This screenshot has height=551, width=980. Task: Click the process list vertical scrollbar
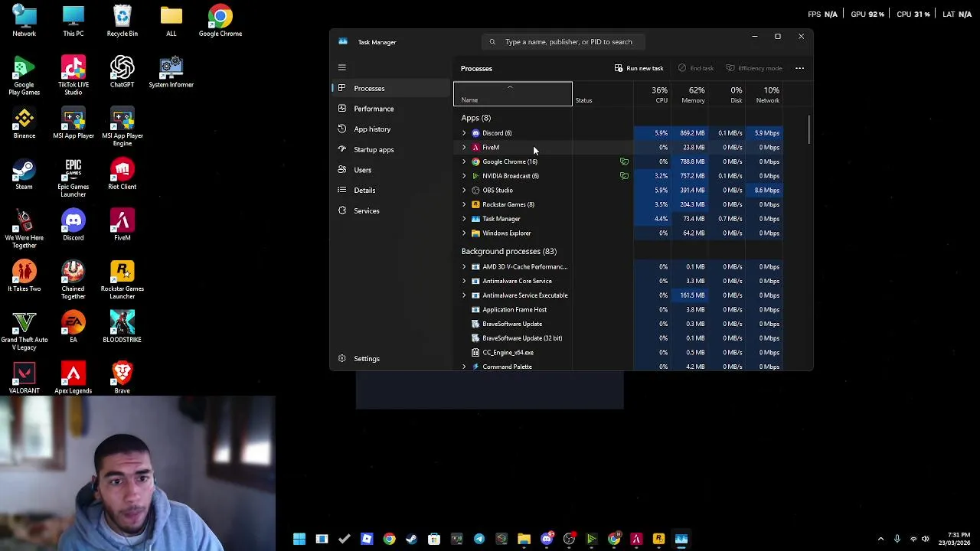click(809, 130)
